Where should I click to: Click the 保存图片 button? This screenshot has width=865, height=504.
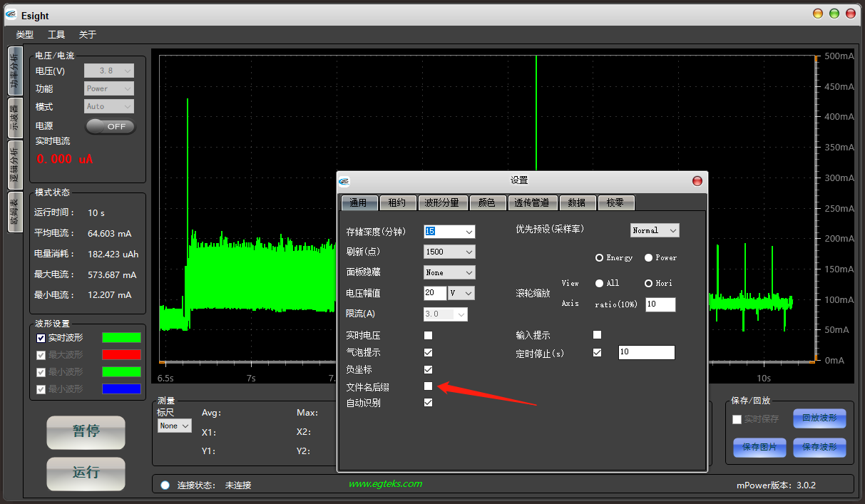[x=759, y=447]
